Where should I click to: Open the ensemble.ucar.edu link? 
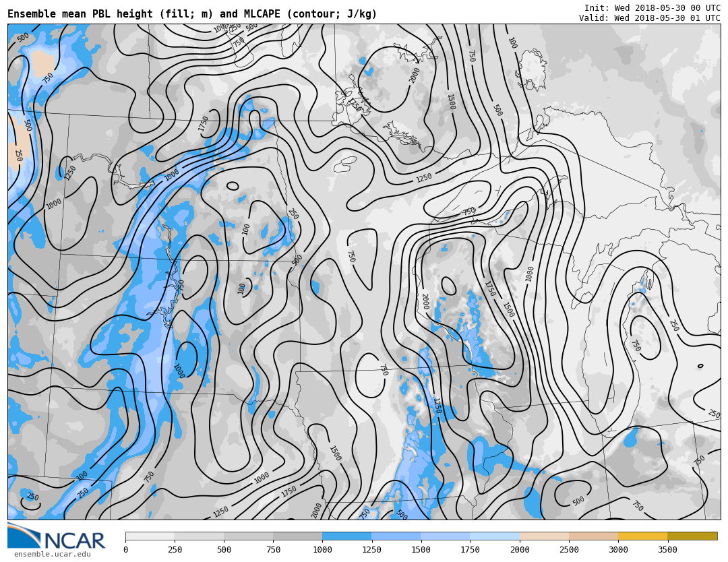(x=53, y=554)
